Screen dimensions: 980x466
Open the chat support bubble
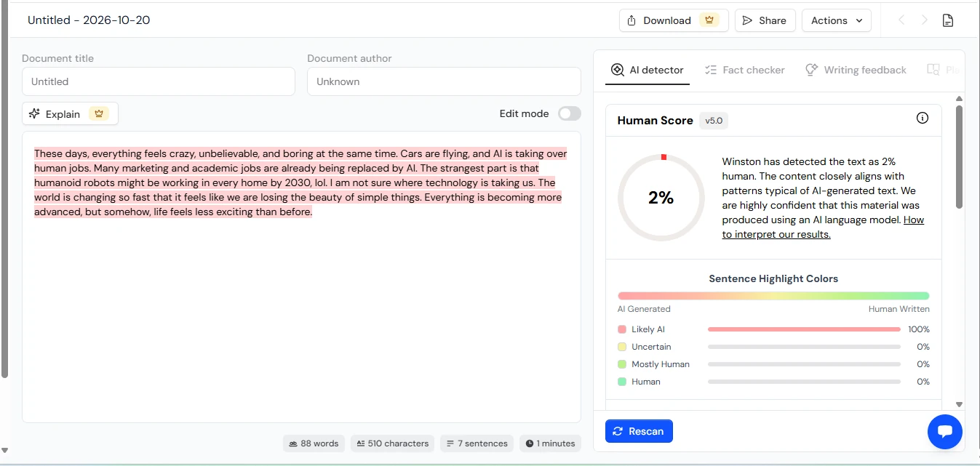(945, 431)
